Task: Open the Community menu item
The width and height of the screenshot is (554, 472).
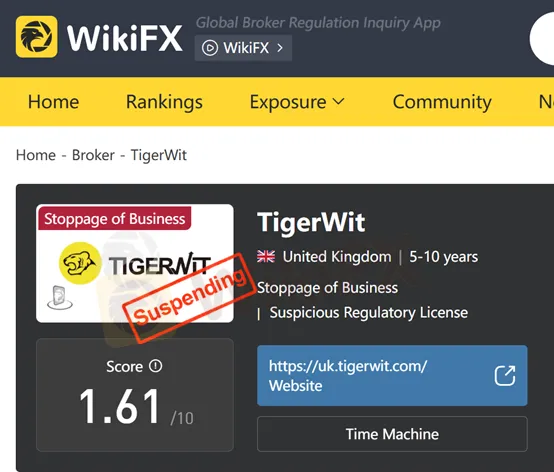Action: 442,102
